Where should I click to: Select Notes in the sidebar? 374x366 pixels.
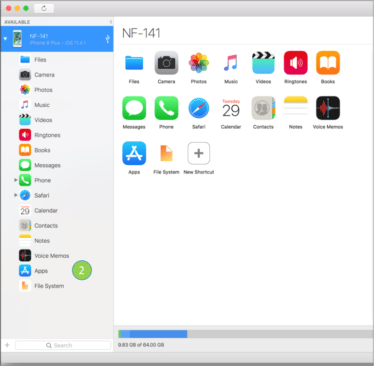coord(57,240)
